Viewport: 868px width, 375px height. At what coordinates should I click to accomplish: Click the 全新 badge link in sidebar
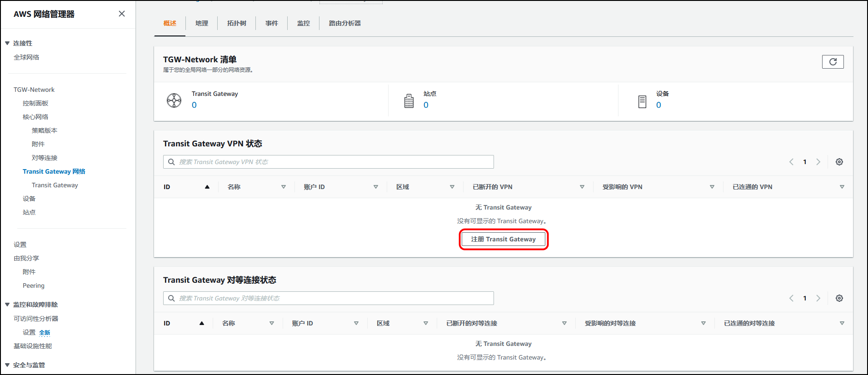[45, 333]
